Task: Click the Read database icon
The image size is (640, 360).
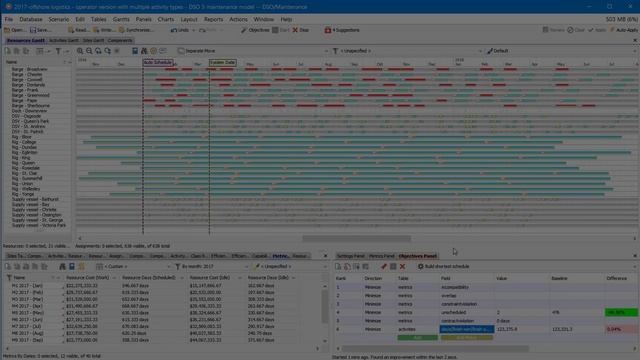Action: pyautogui.click(x=78, y=30)
